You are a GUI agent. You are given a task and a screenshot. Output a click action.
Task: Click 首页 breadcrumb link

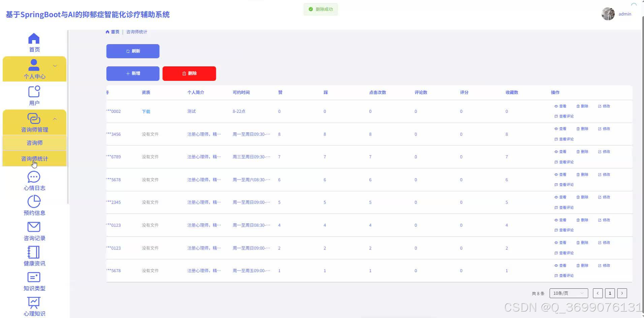(115, 32)
